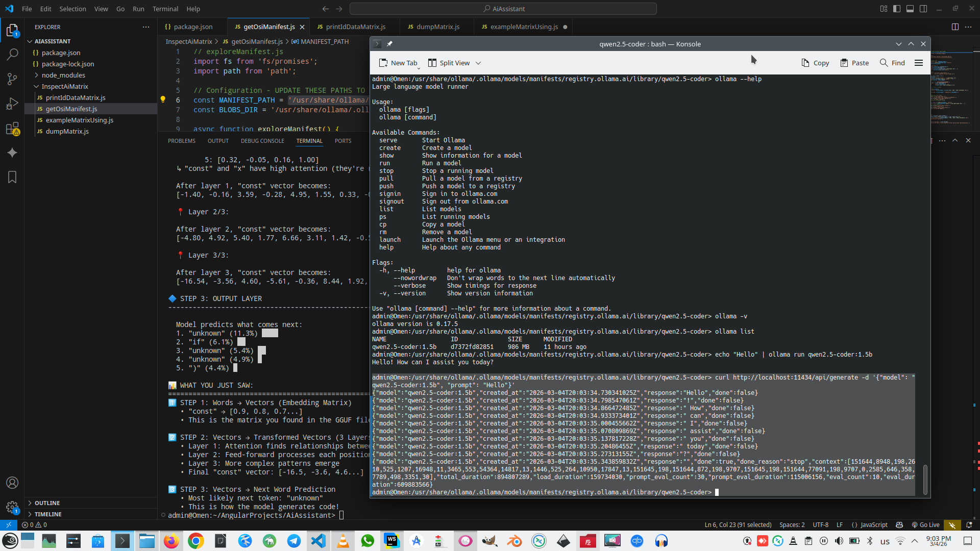Viewport: 980px width, 551px height.
Task: Click the lightbulb code action icon
Action: coord(163,99)
